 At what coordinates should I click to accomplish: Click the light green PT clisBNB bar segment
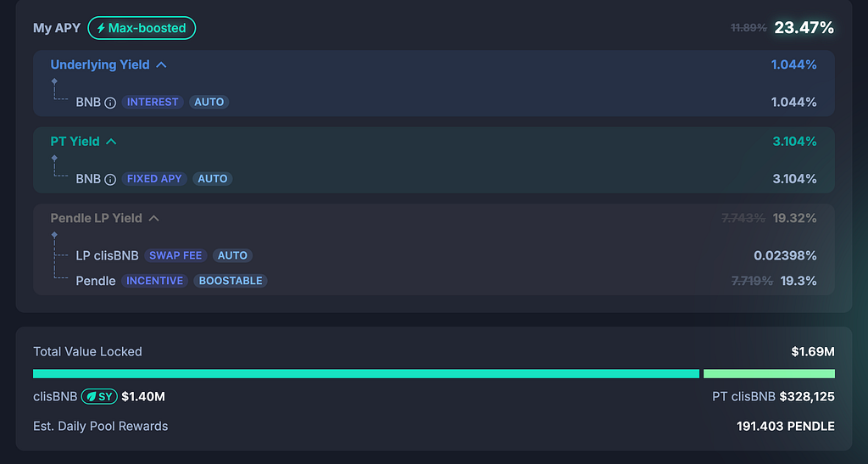(x=769, y=374)
